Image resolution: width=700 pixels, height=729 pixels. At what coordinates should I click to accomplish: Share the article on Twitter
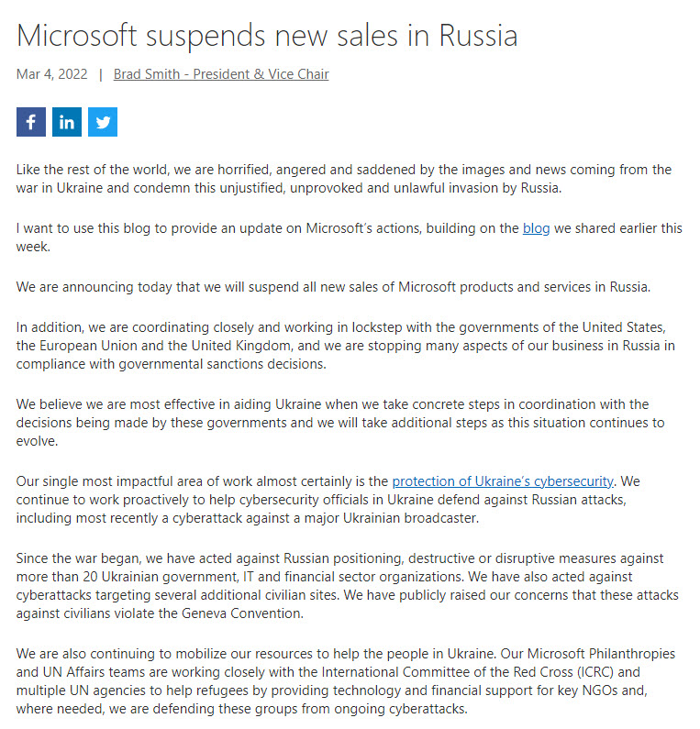[103, 122]
